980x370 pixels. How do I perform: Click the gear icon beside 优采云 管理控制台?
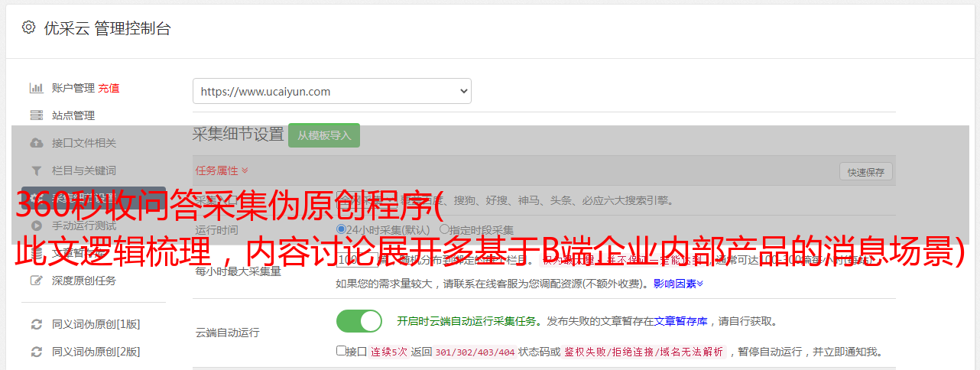[28, 28]
